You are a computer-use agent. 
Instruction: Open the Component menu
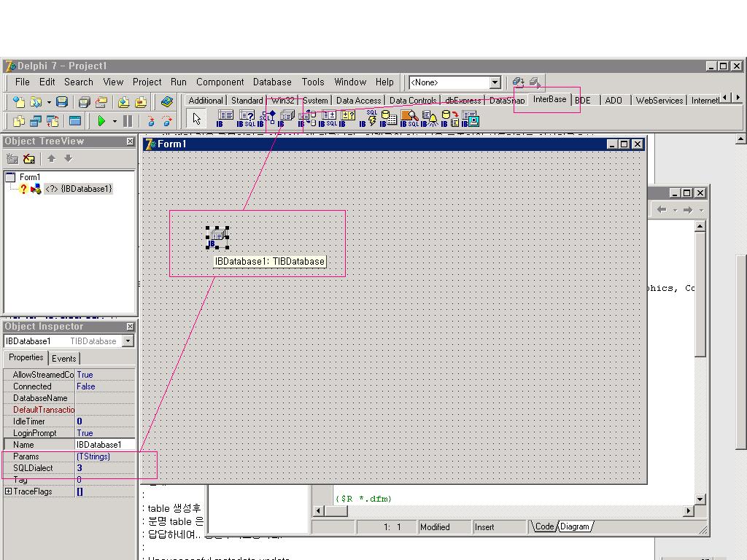[x=220, y=82]
